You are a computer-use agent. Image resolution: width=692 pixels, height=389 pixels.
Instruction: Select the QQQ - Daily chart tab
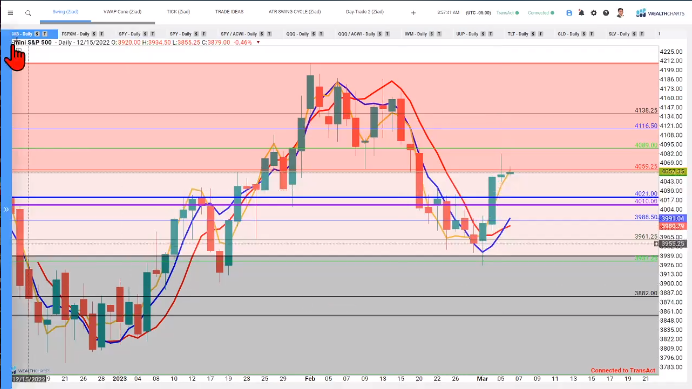click(297, 34)
